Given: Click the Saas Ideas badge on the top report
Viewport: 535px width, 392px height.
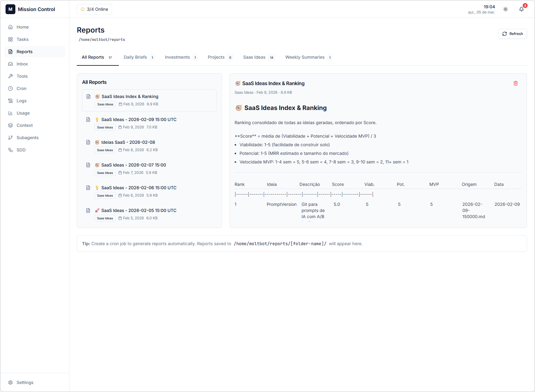Looking at the screenshot, I should click(x=105, y=104).
